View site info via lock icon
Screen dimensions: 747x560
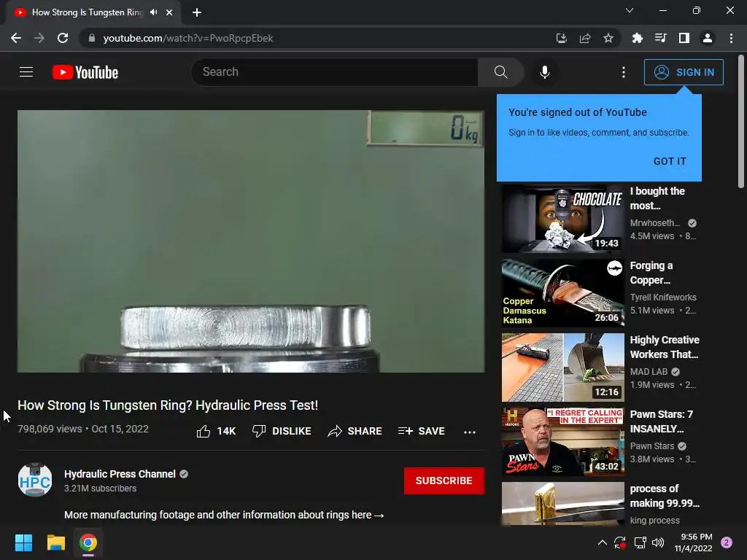click(92, 38)
